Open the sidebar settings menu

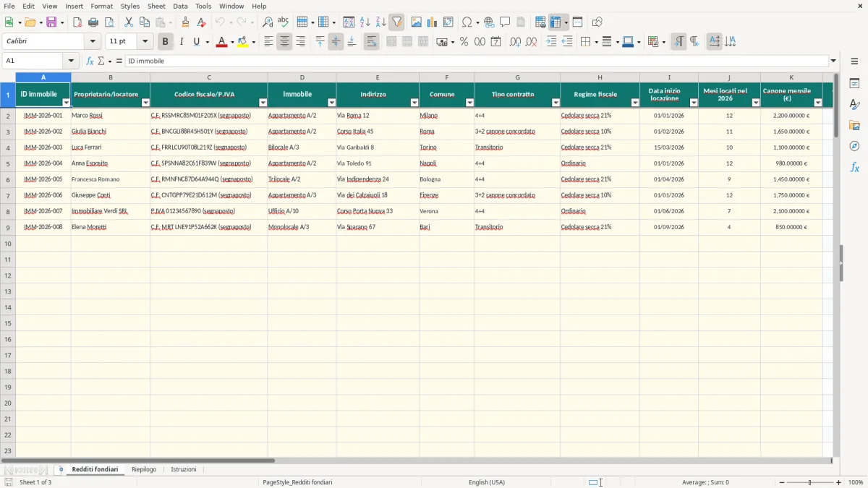854,61
